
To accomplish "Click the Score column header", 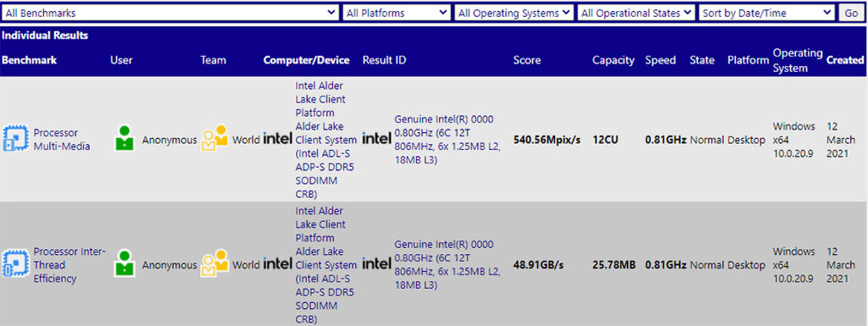I will coord(527,60).
